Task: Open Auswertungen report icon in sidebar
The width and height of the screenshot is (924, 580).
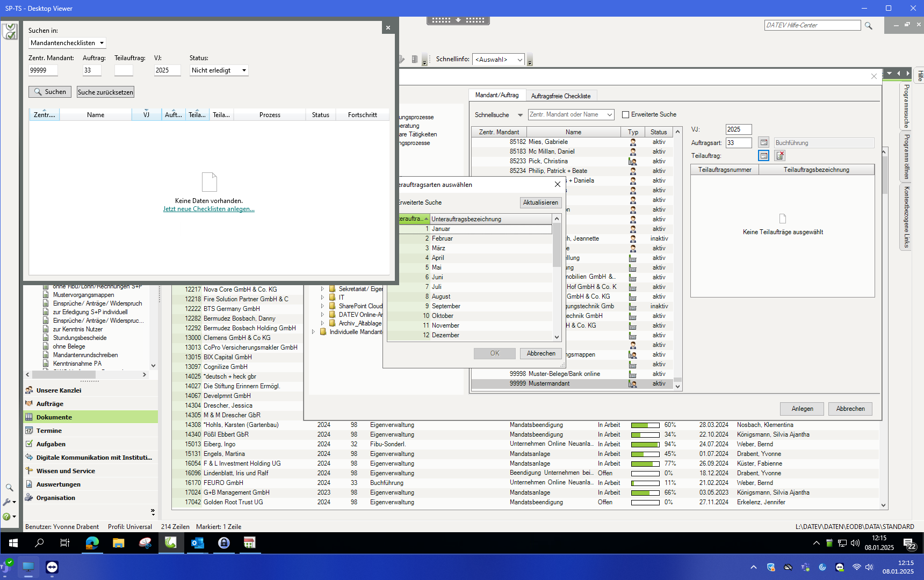Action: click(29, 484)
